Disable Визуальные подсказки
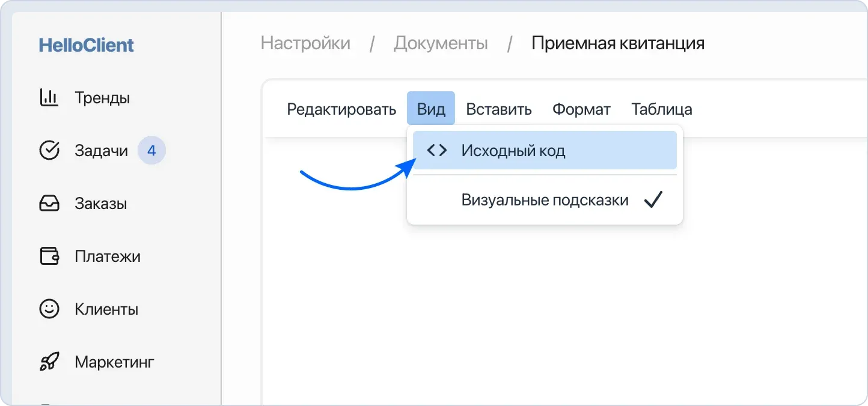This screenshot has width=868, height=406. (545, 199)
